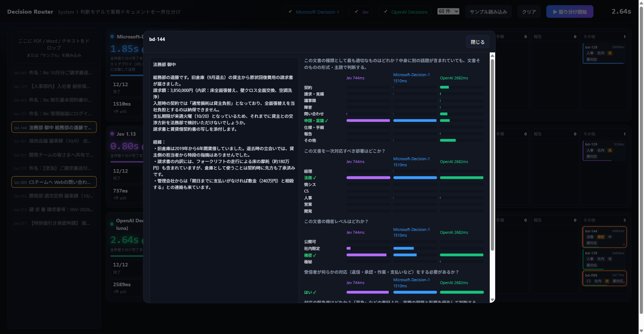This screenshot has width=644, height=334.
Task: Click the はい ✓ label
Action: tap(310, 292)
